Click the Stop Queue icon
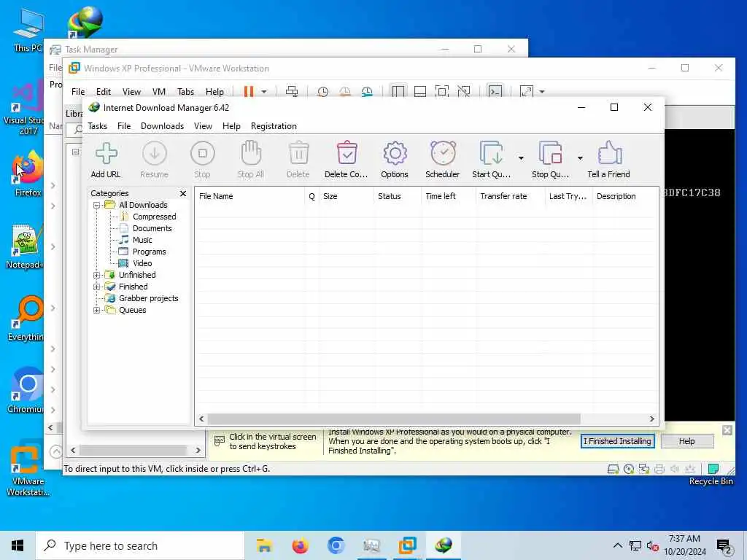The height and width of the screenshot is (560, 747). pyautogui.click(x=550, y=160)
